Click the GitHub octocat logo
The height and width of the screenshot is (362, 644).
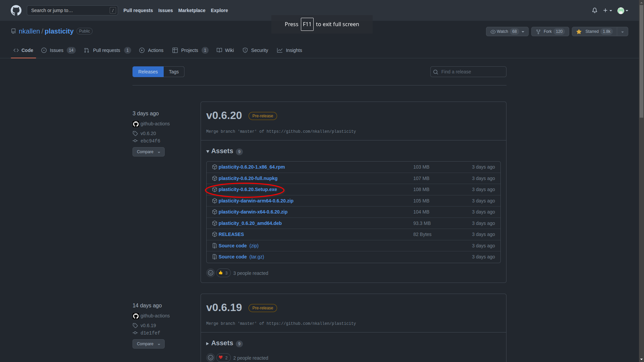[16, 10]
